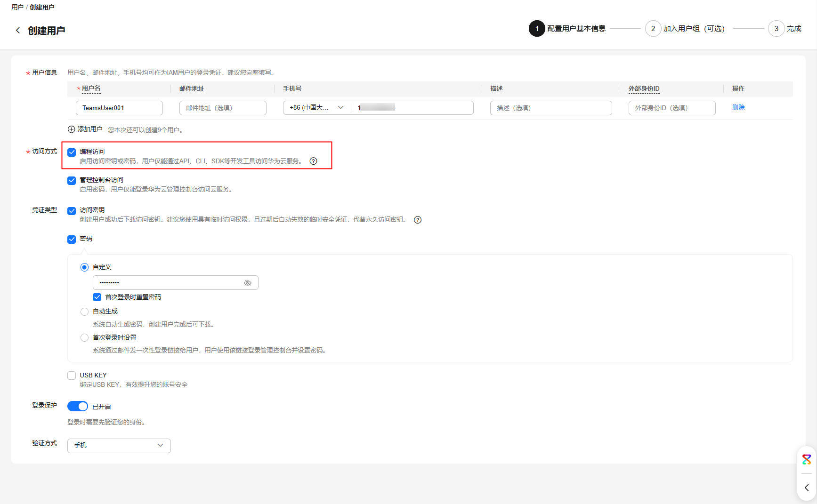Click the 已开启 status label
Image resolution: width=817 pixels, height=504 pixels.
click(102, 407)
